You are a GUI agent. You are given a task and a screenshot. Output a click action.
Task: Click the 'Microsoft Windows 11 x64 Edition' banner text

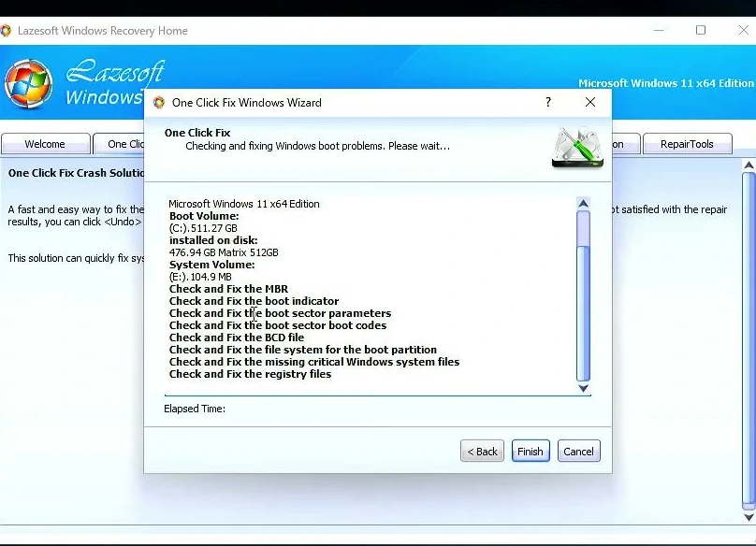[666, 83]
